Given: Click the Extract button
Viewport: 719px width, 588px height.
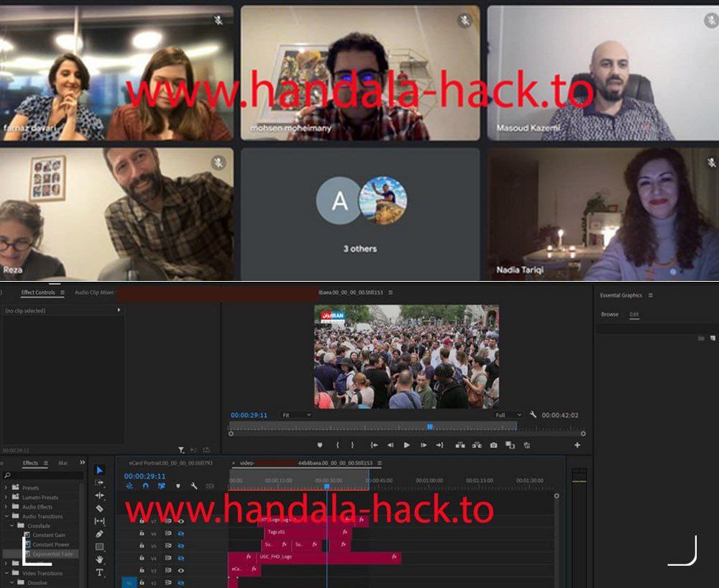Looking at the screenshot, I should click(477, 445).
